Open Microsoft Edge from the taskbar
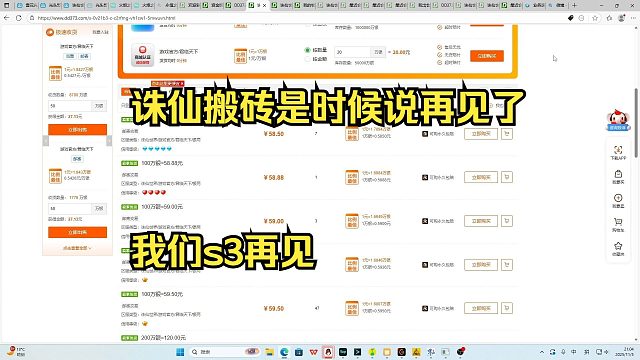Screen dimensions: 640x360 click(x=284, y=352)
